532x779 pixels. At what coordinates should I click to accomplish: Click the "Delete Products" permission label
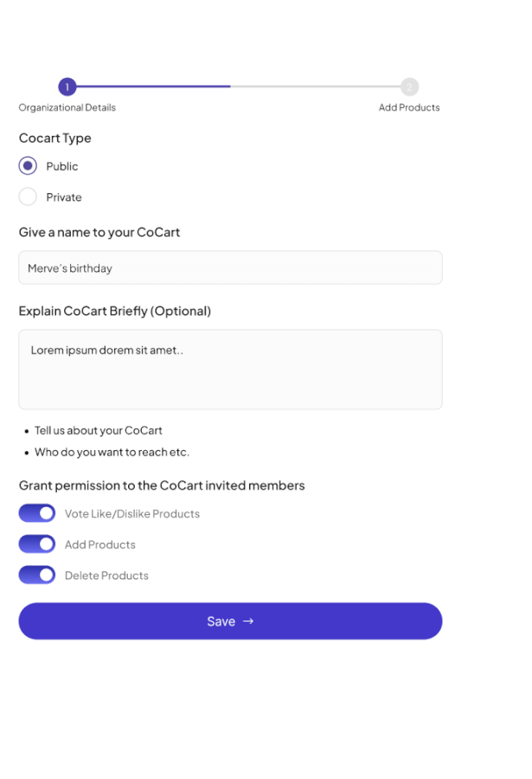[x=106, y=576]
